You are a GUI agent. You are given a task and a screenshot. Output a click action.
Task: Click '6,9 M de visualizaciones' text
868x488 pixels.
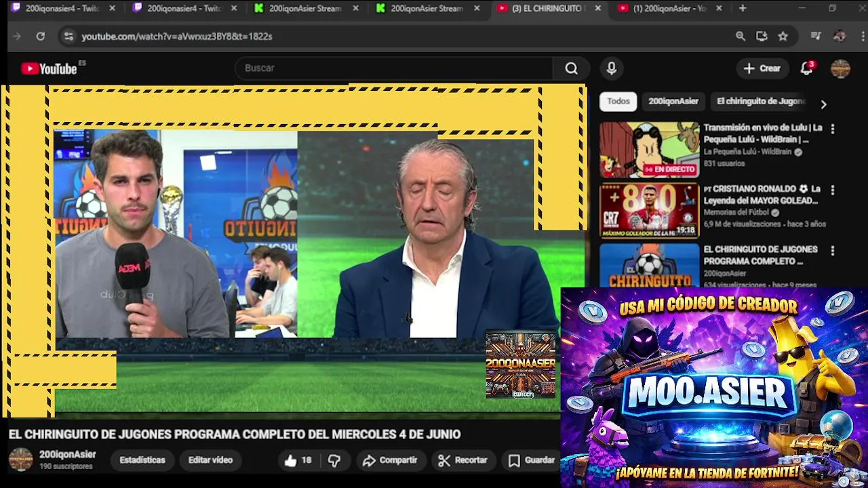tap(743, 224)
